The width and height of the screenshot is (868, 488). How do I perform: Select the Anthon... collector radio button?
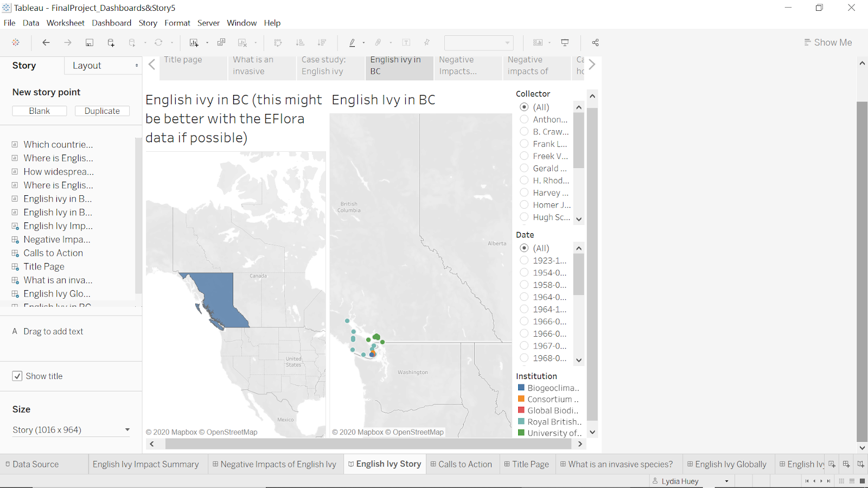524,119
